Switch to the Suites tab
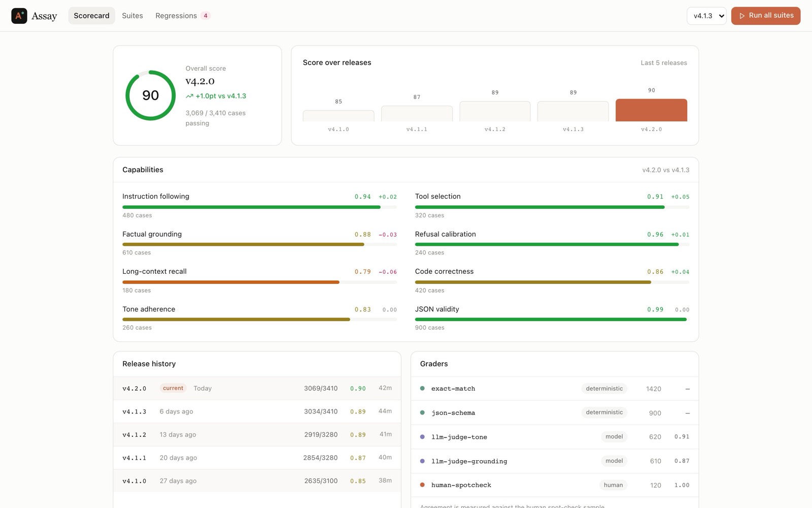This screenshot has width=812, height=508. click(x=132, y=16)
